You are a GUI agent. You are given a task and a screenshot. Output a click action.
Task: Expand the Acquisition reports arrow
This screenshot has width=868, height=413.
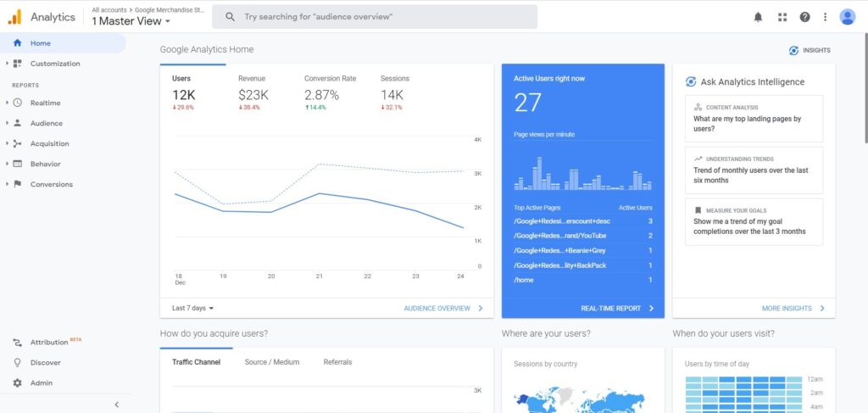coord(7,143)
